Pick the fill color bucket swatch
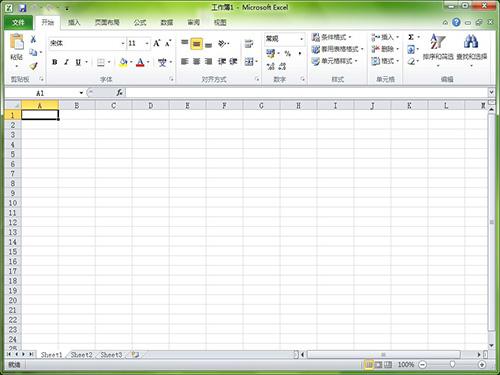This screenshot has width=500, height=375. 123,62
